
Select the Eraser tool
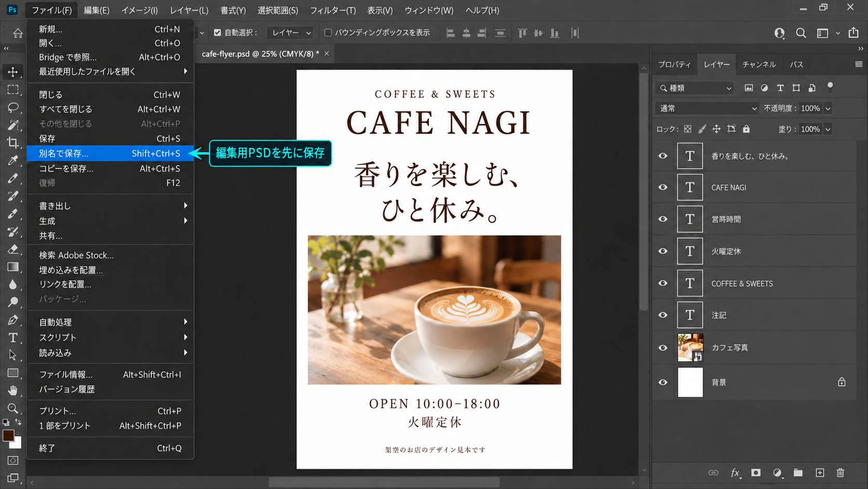pos(13,249)
